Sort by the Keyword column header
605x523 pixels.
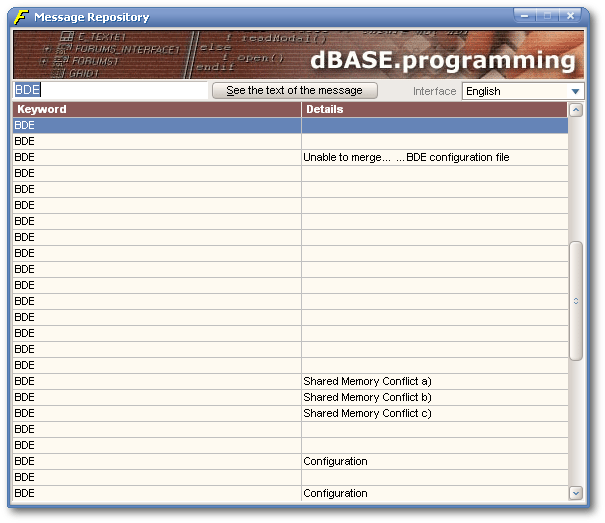click(x=156, y=109)
